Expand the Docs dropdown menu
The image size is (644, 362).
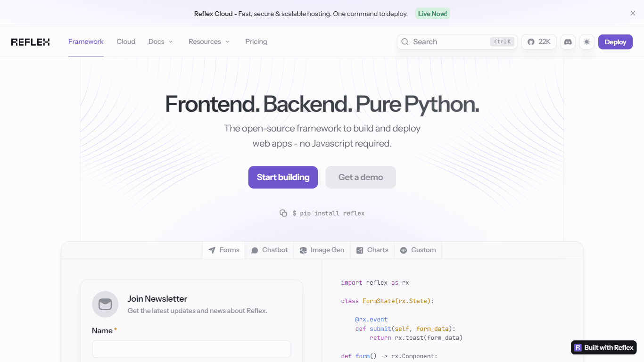tap(161, 41)
